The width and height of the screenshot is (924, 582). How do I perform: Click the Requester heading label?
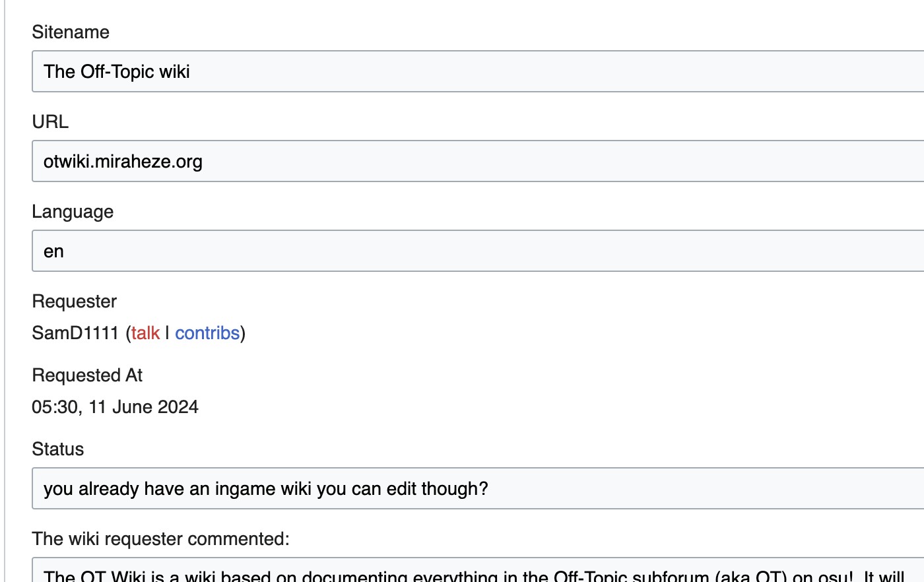pyautogui.click(x=75, y=301)
